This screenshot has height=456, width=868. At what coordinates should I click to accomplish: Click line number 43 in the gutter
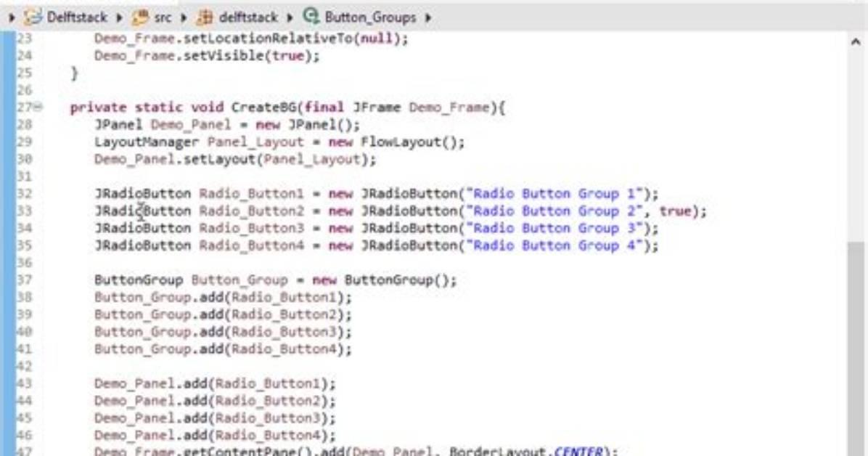(x=25, y=383)
